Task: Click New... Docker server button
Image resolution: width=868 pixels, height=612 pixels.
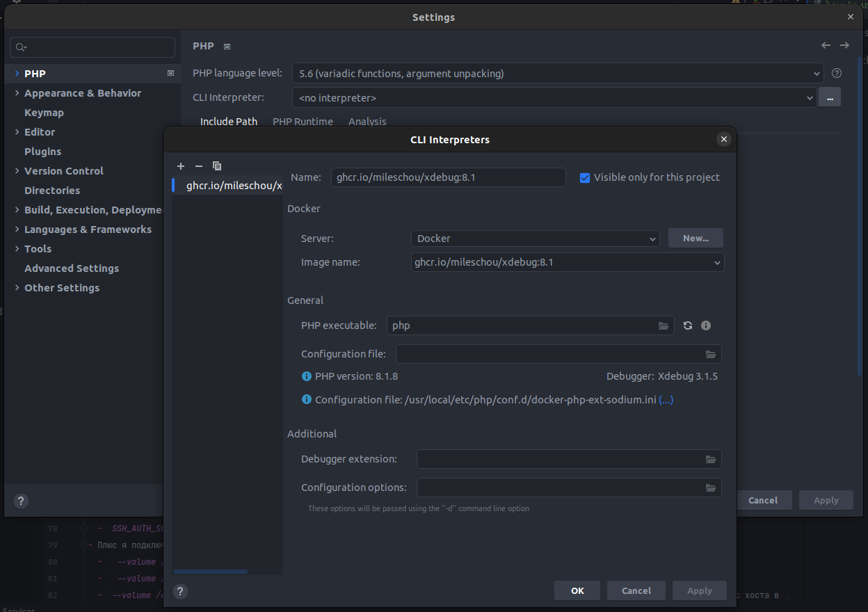Action: pyautogui.click(x=696, y=238)
